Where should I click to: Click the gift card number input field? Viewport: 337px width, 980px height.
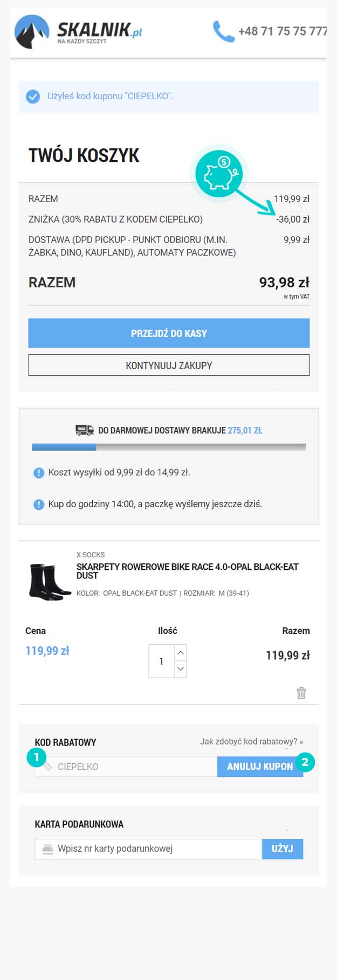click(x=148, y=849)
